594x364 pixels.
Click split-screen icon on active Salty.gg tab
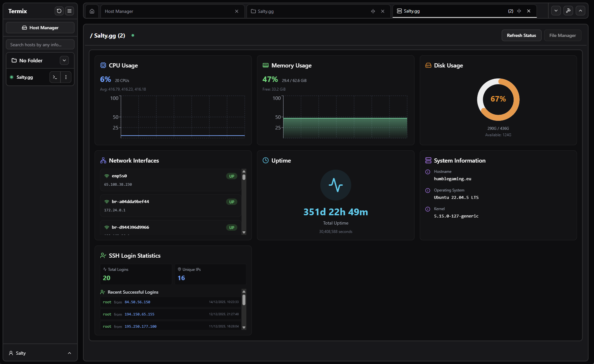click(519, 11)
